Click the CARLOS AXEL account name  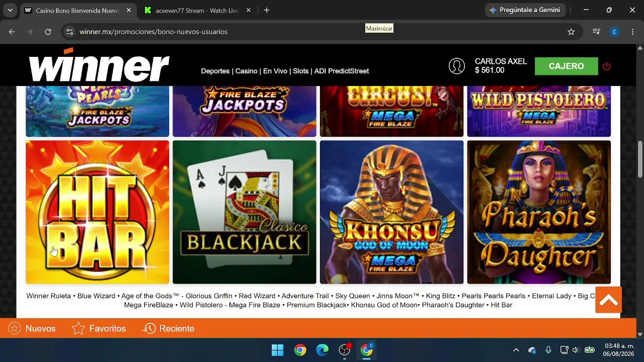(501, 61)
